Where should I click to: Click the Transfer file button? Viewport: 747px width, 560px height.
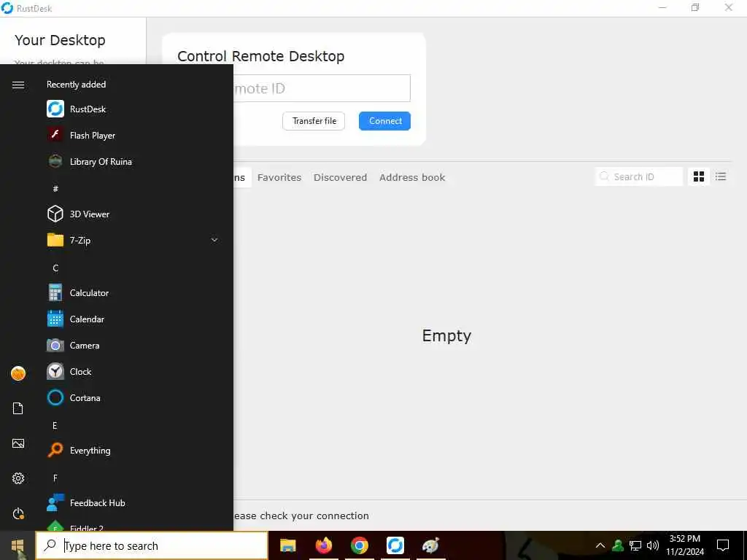point(314,121)
